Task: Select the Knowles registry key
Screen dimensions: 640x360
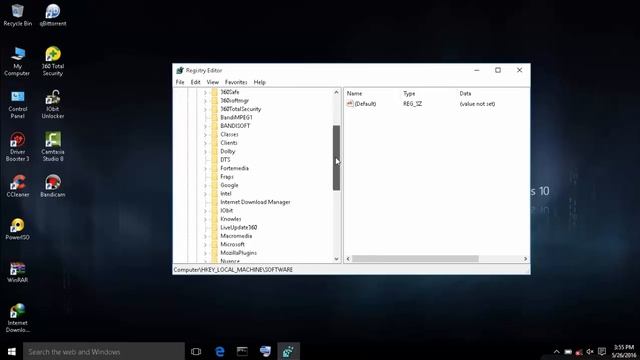Action: pyautogui.click(x=231, y=219)
